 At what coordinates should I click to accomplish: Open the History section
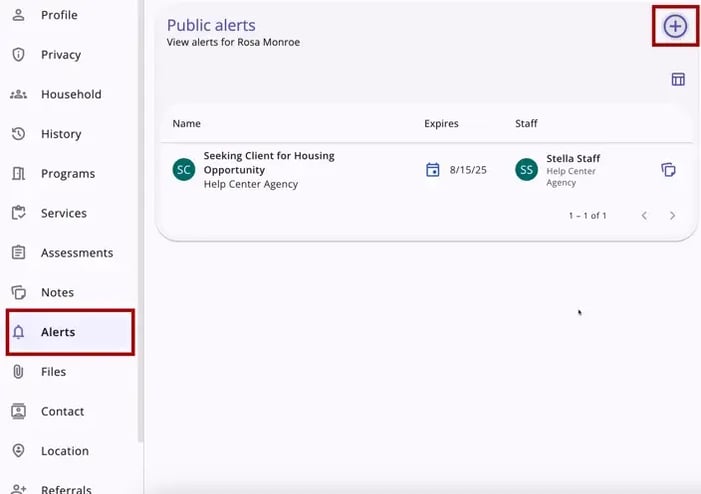coord(60,134)
